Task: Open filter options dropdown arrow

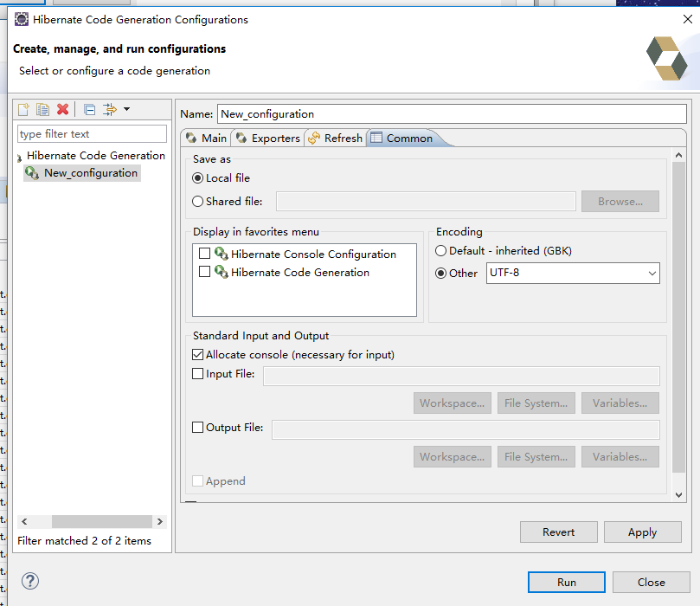Action: pyautogui.click(x=127, y=109)
